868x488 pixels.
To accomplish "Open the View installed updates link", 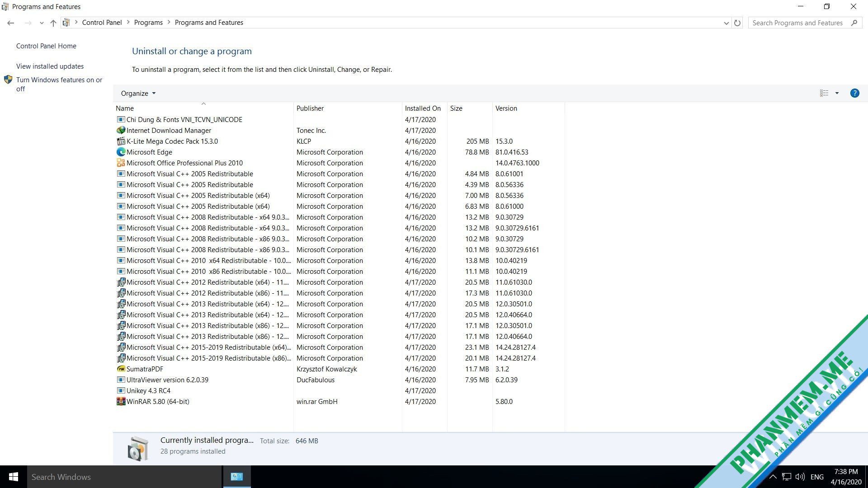I will pyautogui.click(x=50, y=66).
